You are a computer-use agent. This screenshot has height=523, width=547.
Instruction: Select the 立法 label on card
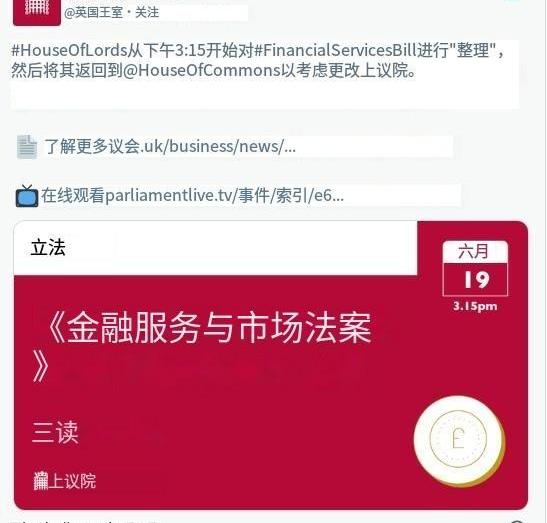pos(48,247)
